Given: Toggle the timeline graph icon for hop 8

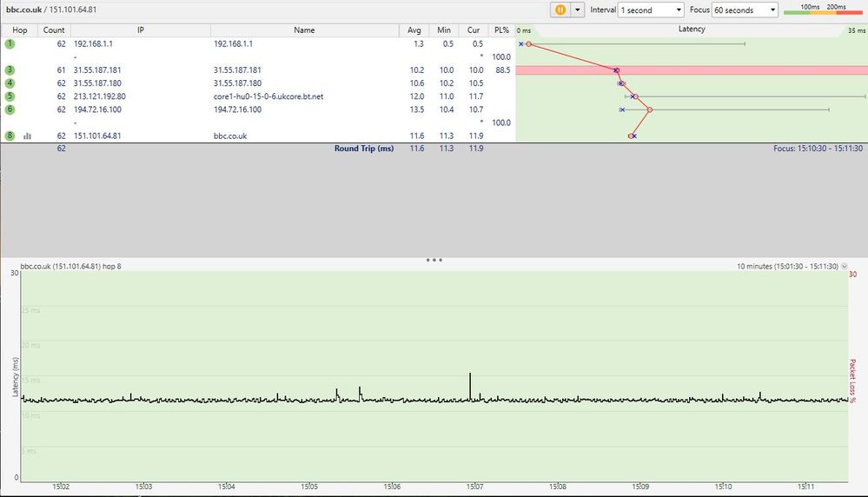Looking at the screenshot, I should pos(27,136).
